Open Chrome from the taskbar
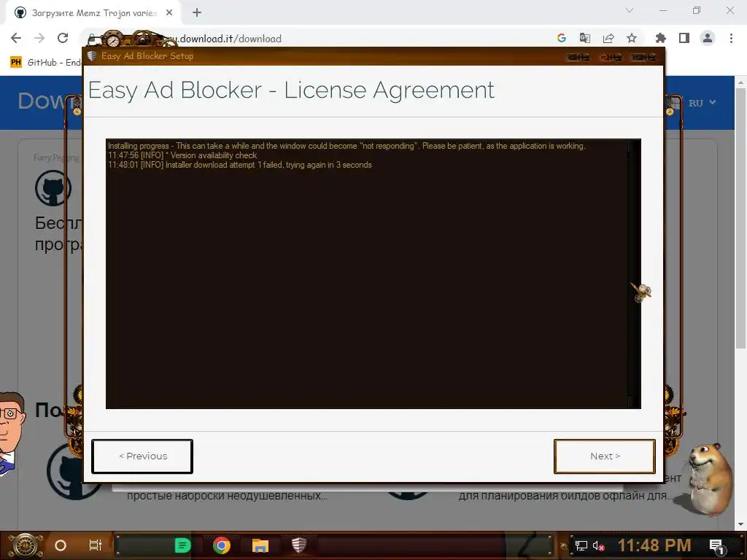Screen dimensions: 747x560 [x=222, y=545]
